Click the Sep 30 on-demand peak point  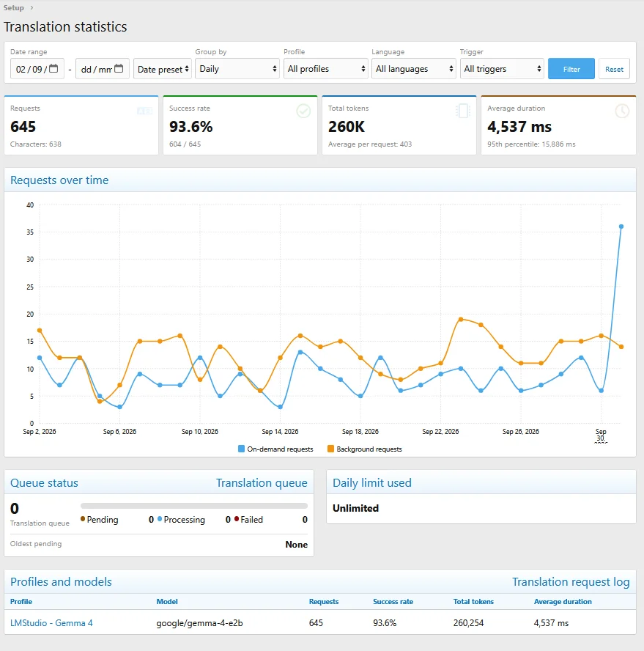point(621,227)
